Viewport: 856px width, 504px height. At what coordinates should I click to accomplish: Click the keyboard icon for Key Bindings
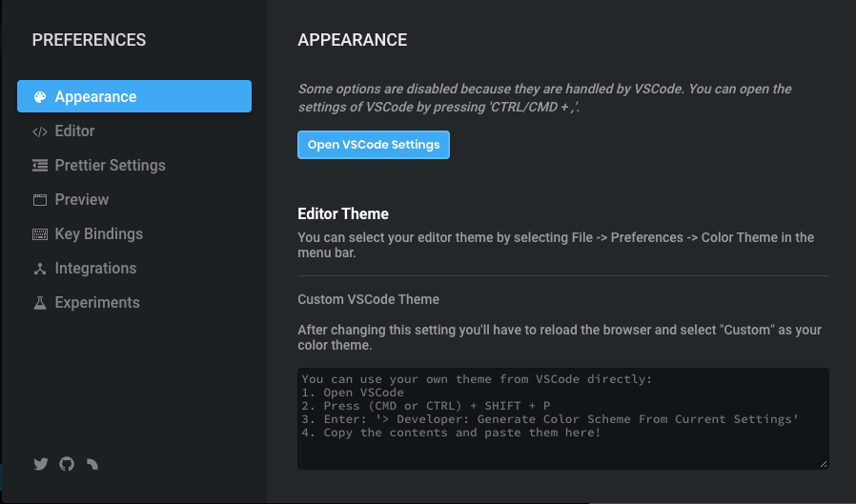40,234
